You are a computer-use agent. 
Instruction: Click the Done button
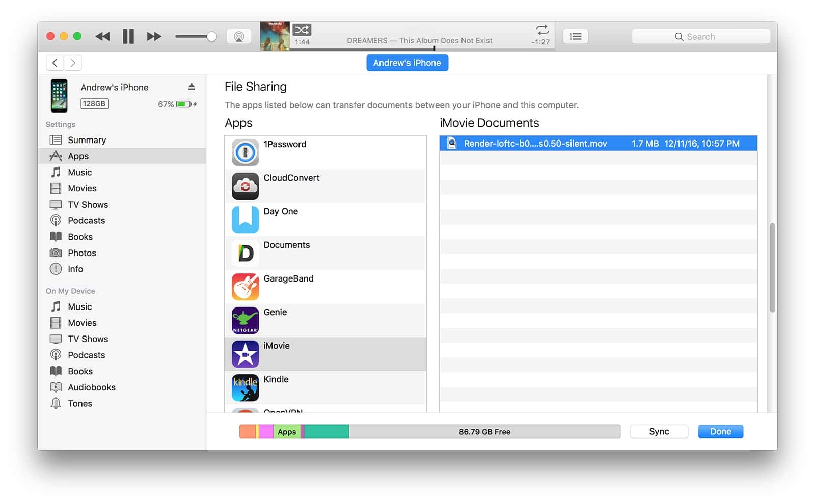click(x=720, y=432)
